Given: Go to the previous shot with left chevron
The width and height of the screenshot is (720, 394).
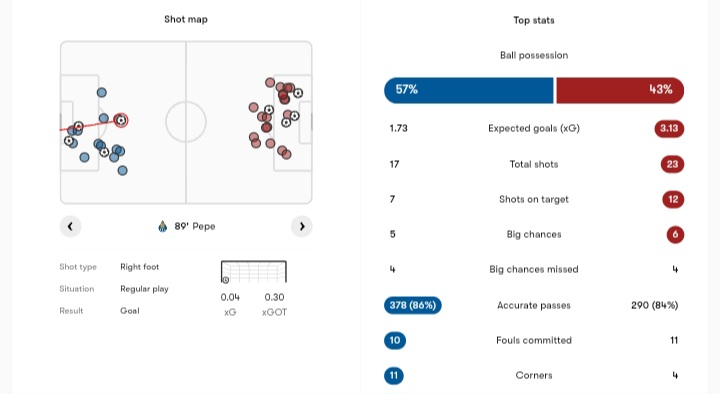Looking at the screenshot, I should (70, 226).
